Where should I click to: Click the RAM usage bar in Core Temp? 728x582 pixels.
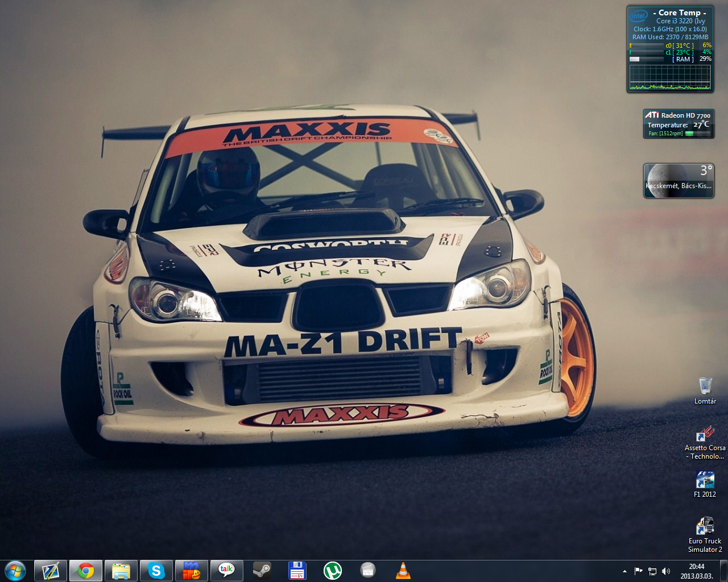[x=647, y=59]
